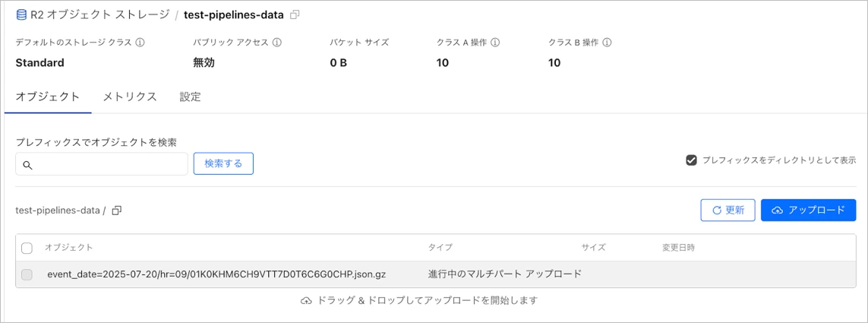Viewport: 868px width, 323px height.
Task: Click info icon next to クラス A 操作
Action: coord(495,43)
